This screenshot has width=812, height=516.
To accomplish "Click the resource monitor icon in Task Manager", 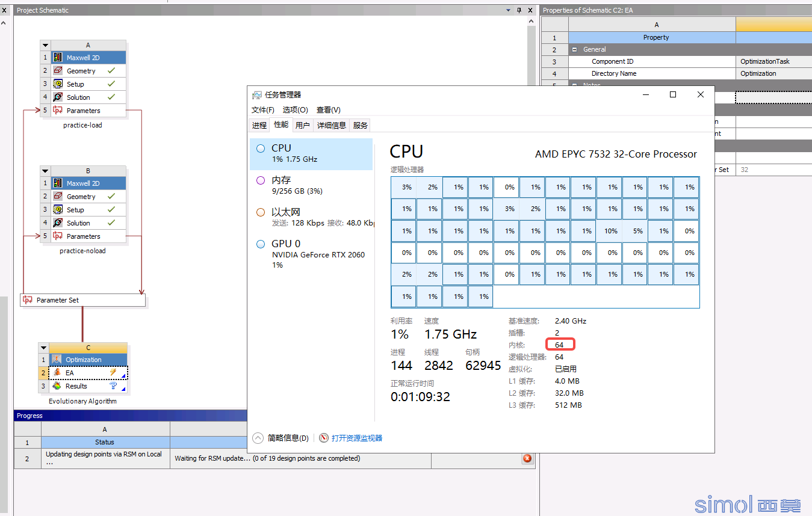I will (x=324, y=438).
